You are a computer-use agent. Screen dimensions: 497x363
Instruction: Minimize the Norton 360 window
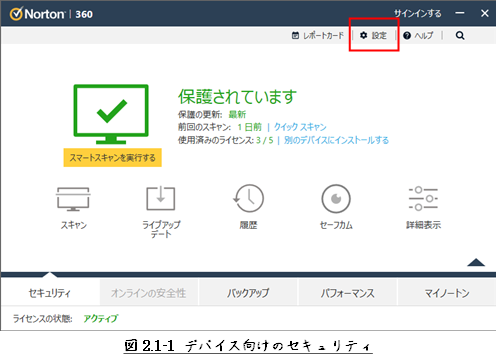[x=460, y=13]
